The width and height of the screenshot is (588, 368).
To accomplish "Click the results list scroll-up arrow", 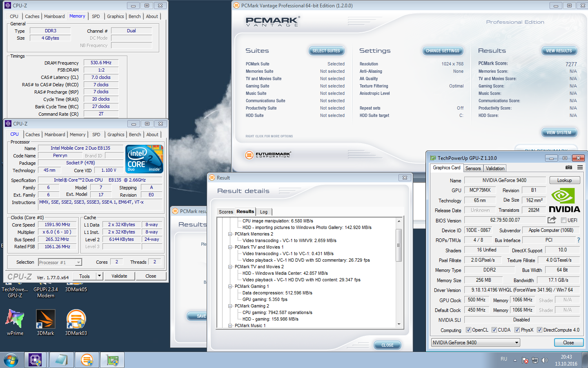I will click(399, 221).
